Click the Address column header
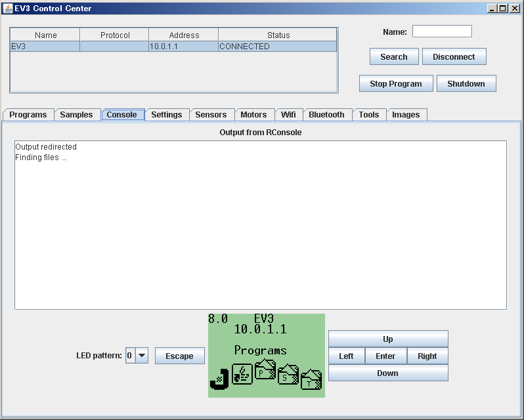Screen dimensions: 524x420 (184, 35)
